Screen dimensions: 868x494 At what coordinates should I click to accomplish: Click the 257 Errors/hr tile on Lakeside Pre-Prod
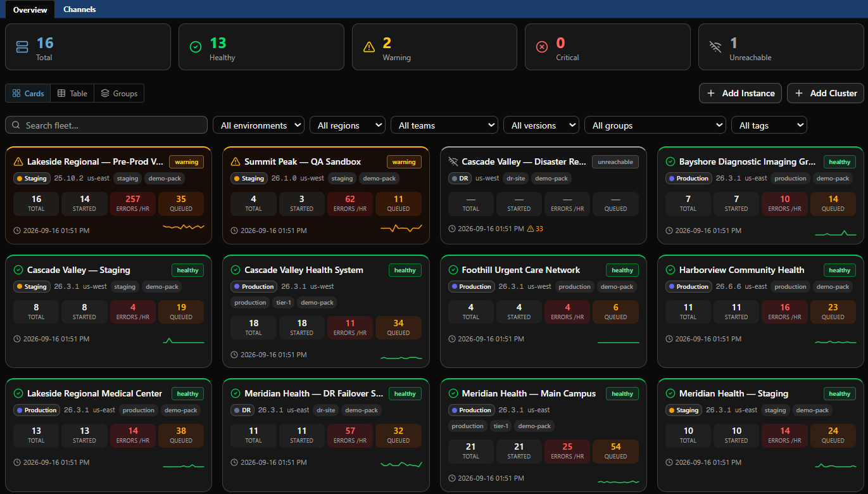pyautogui.click(x=133, y=203)
